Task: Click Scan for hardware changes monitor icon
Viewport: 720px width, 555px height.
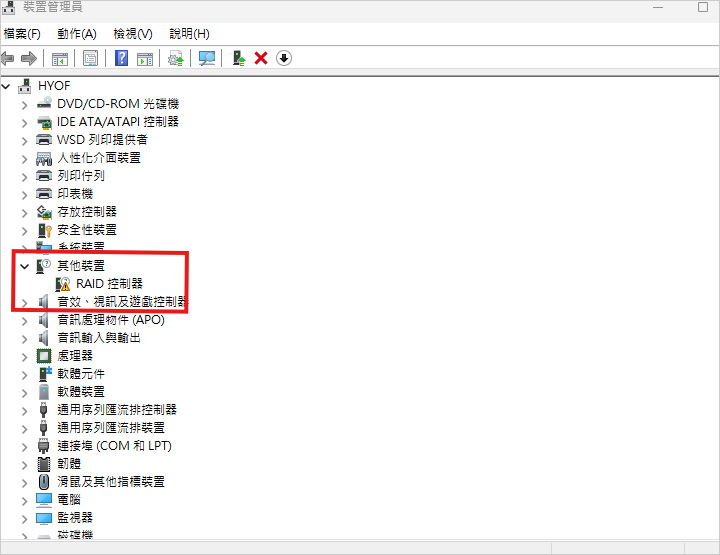Action: point(207,58)
